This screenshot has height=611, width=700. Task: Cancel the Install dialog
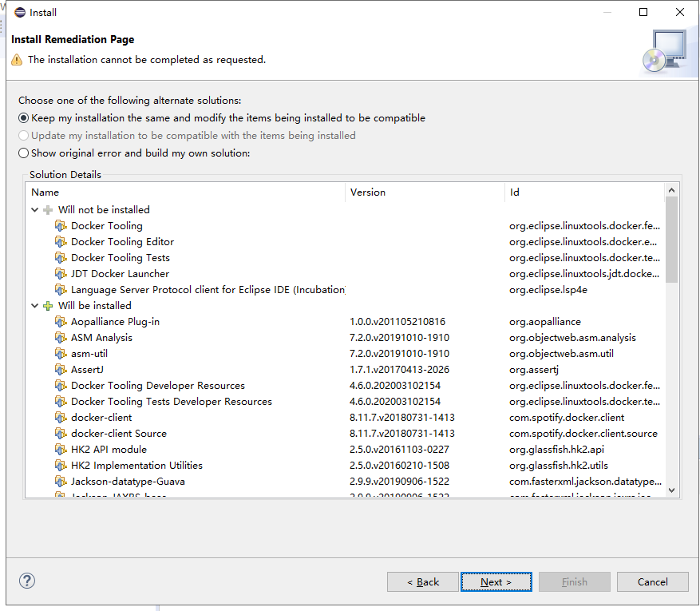click(x=653, y=582)
